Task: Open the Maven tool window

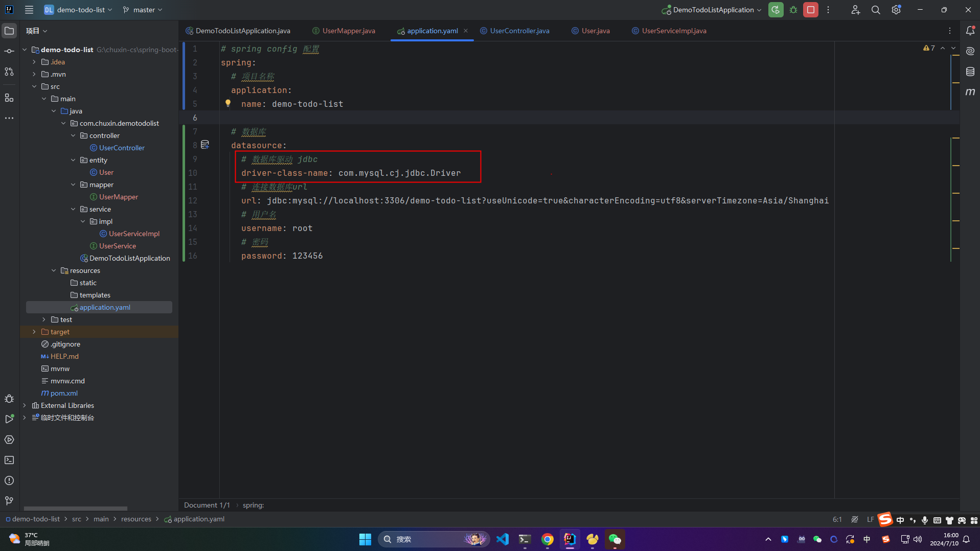Action: click(x=970, y=92)
